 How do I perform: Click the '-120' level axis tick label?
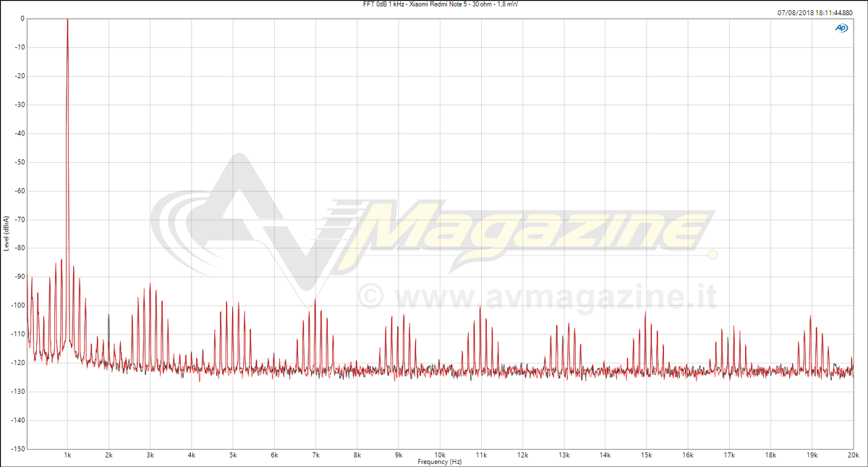click(x=18, y=363)
